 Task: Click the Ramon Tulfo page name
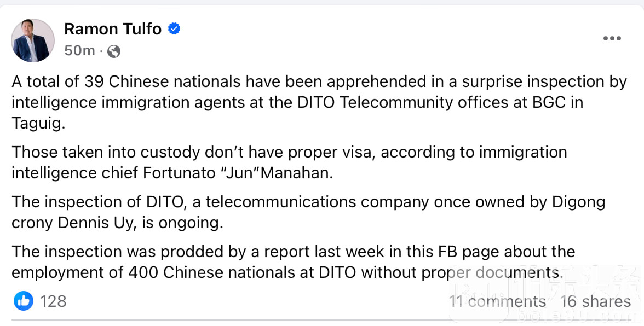[x=113, y=29]
